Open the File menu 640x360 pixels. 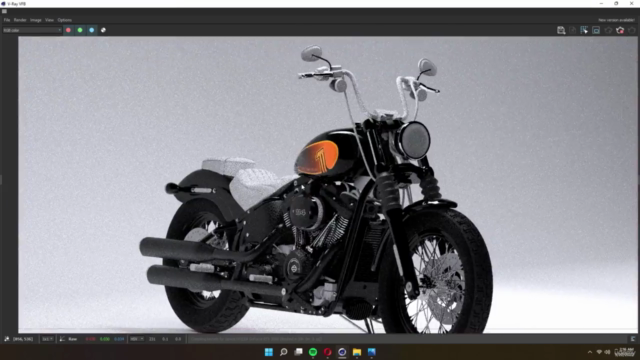tap(7, 20)
